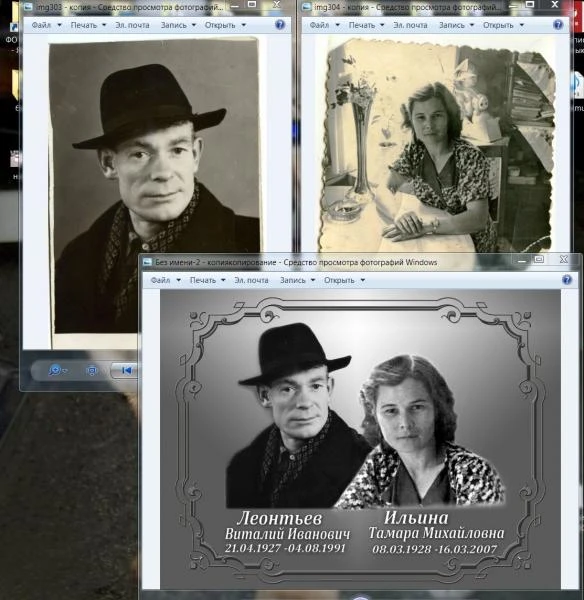The image size is (584, 600).
Task: Click the window icon of img303 title bar
Action: coord(28,7)
